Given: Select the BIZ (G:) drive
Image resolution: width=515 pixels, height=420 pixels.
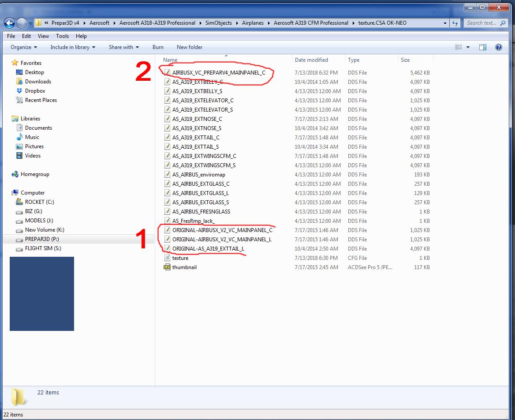Looking at the screenshot, I should 34,211.
